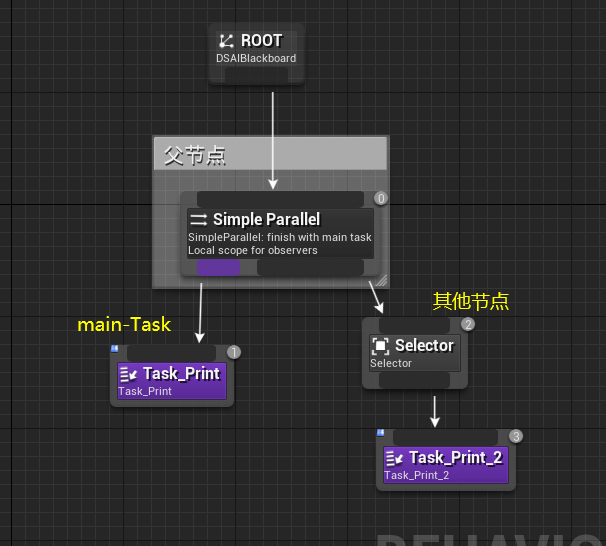The image size is (606, 546).
Task: Click execution index badge 2
Action: click(468, 324)
